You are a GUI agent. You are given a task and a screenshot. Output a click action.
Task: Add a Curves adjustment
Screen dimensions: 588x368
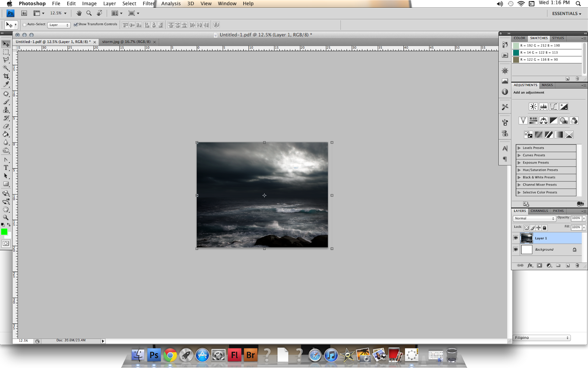tap(554, 107)
